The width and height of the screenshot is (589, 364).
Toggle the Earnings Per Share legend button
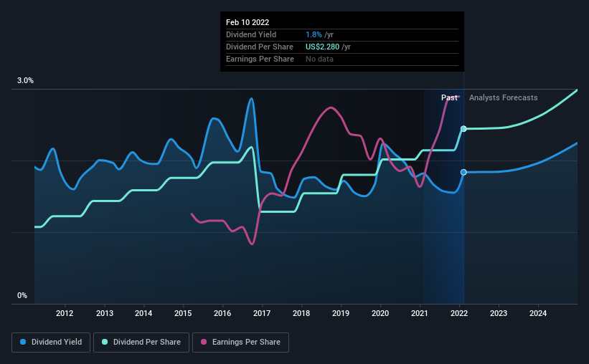[x=240, y=343]
